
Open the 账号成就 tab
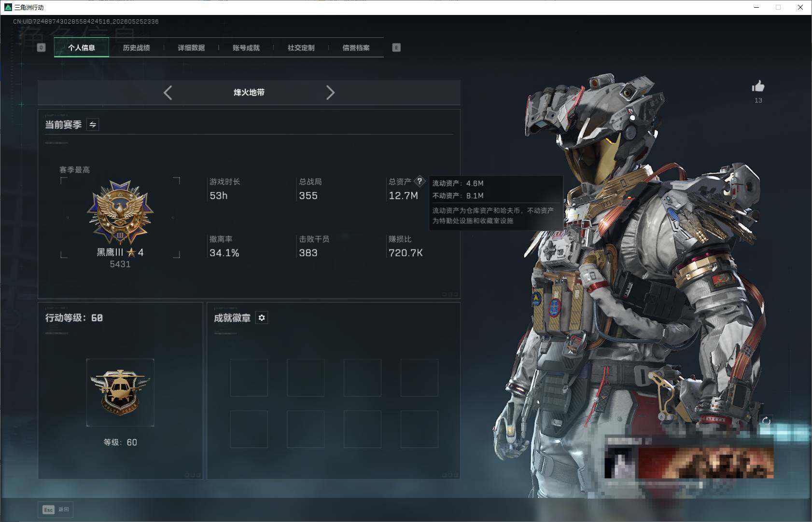click(246, 47)
